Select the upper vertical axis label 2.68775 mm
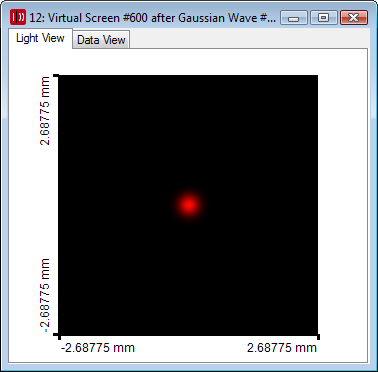 [x=45, y=111]
